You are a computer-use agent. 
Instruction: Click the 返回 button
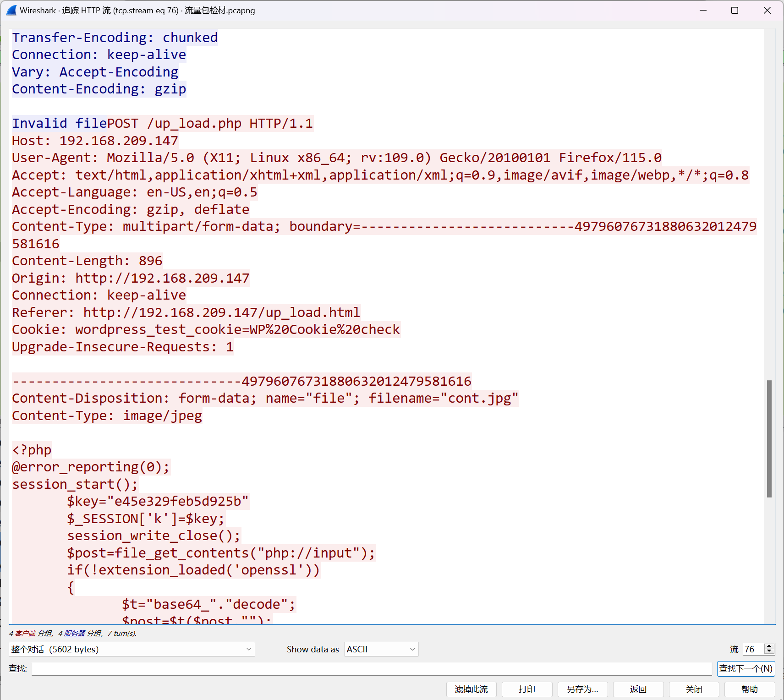[x=638, y=689]
